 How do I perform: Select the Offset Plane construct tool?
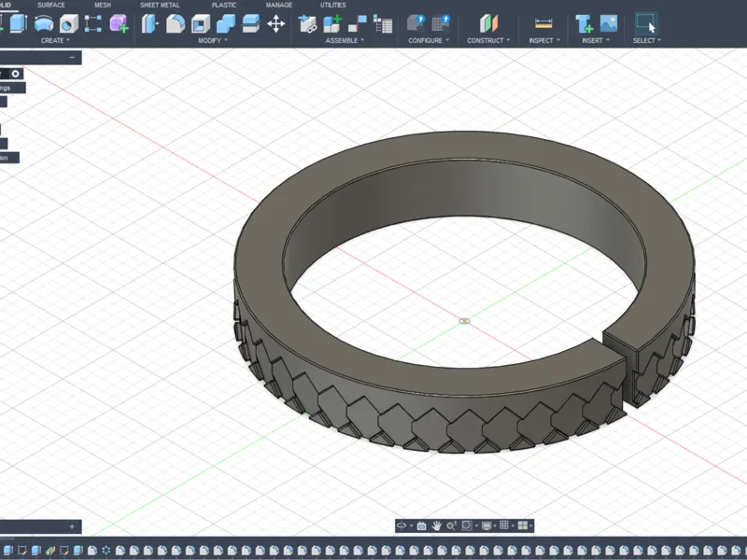click(488, 23)
